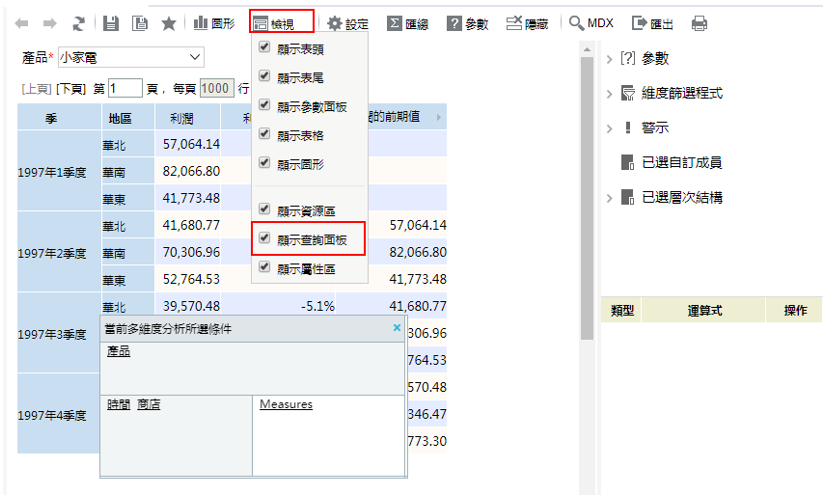
Task: Click the save floppy disk icon
Action: (x=111, y=23)
